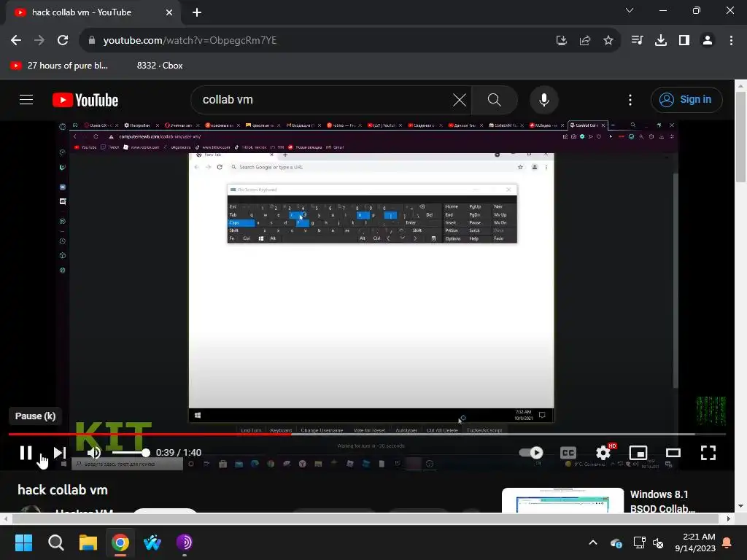Click the horizontal scrollbar

pyautogui.click(x=367, y=518)
